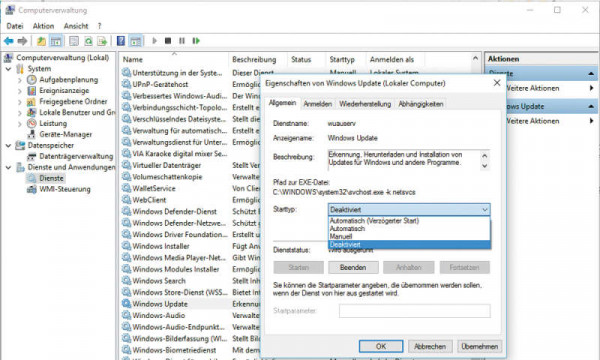Open the Properties toolbar icon

pos(74,41)
